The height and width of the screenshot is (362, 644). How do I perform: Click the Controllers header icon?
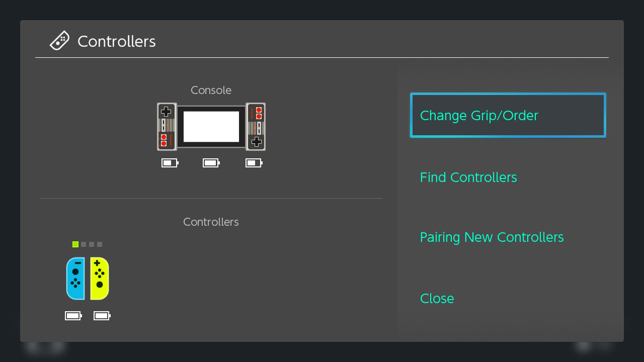[59, 41]
